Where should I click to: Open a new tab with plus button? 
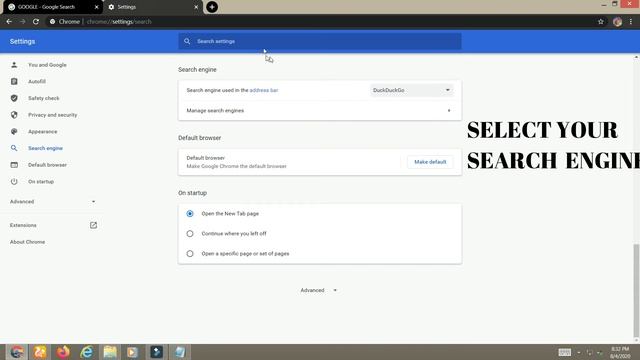point(212,7)
